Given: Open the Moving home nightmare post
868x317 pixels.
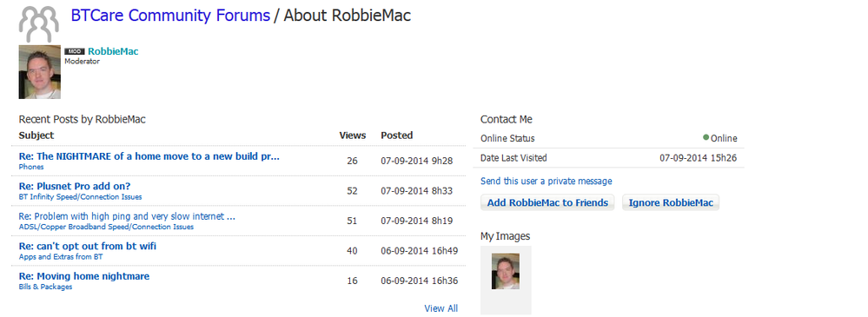Looking at the screenshot, I should (x=84, y=276).
